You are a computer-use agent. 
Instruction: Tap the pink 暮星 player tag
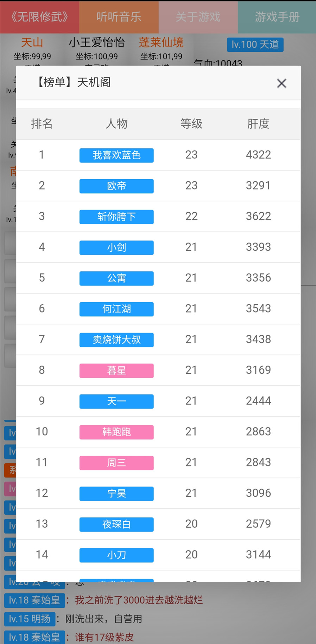tap(116, 371)
